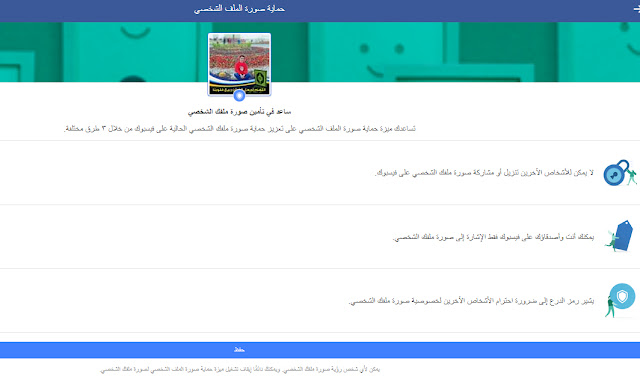The image size is (640, 379).
Task: Select the row about shield symbol respect
Action: [320, 301]
